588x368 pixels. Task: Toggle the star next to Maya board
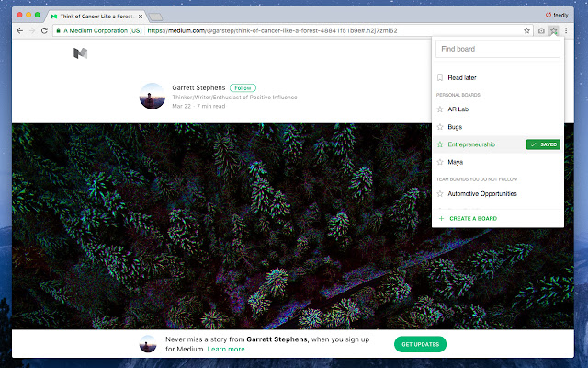tap(440, 162)
